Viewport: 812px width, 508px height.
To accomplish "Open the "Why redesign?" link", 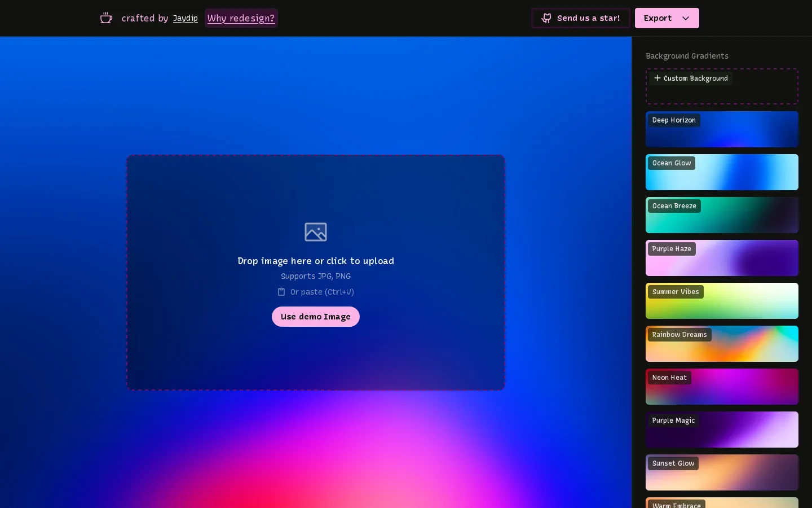I will [241, 18].
